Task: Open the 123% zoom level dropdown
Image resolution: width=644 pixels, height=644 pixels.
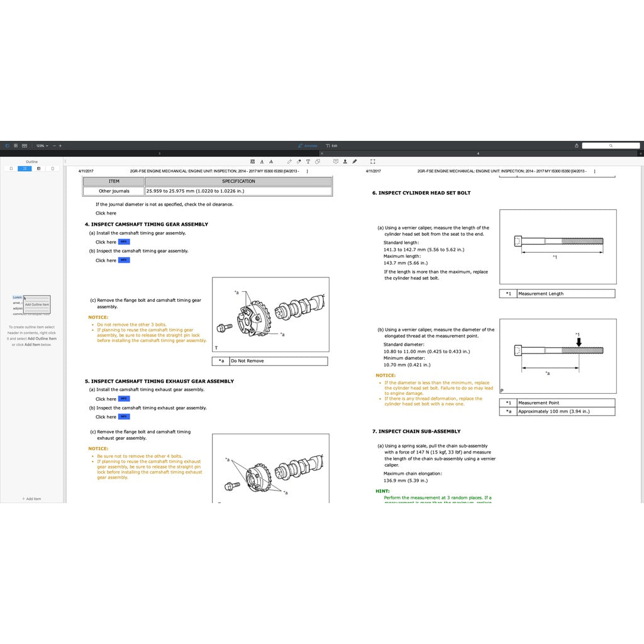Action: coord(42,145)
